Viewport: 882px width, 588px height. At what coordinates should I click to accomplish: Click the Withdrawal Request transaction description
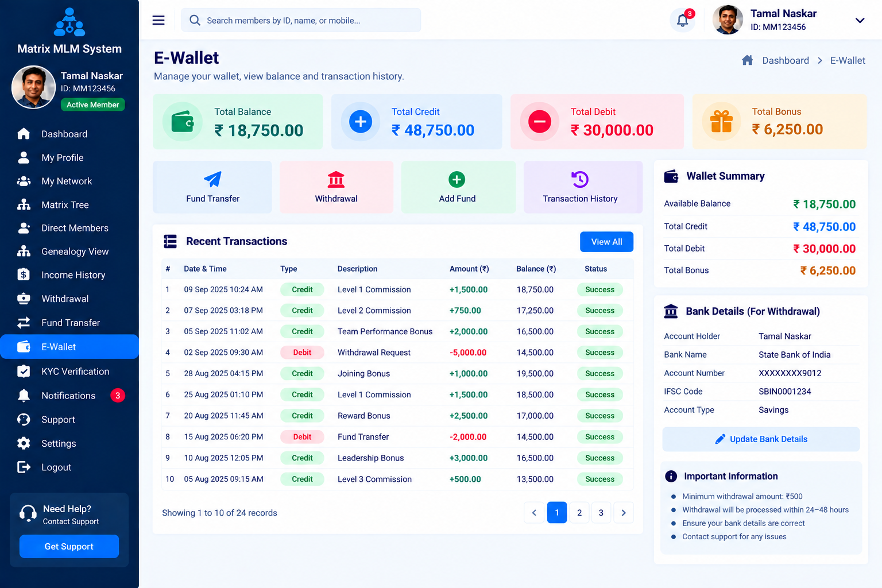click(374, 353)
